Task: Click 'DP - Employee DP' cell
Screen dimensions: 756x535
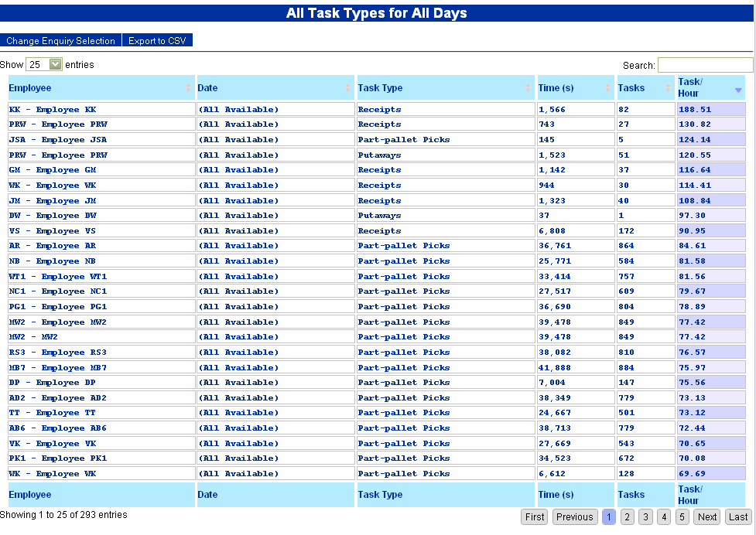Action: 101,383
